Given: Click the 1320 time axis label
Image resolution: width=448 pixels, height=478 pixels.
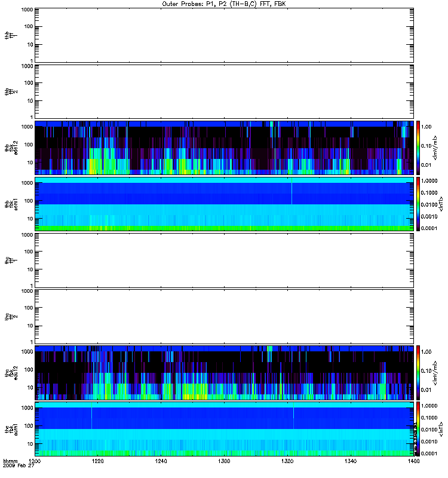Looking at the screenshot, I should coord(287,461).
